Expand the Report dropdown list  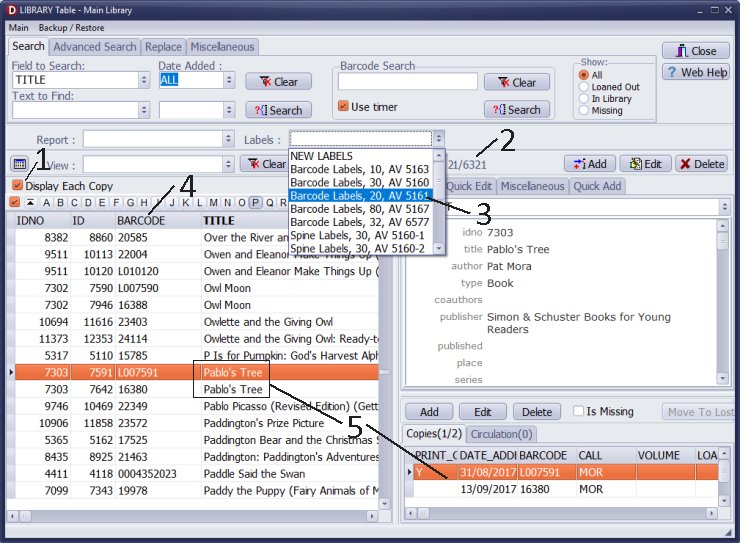coord(228,139)
